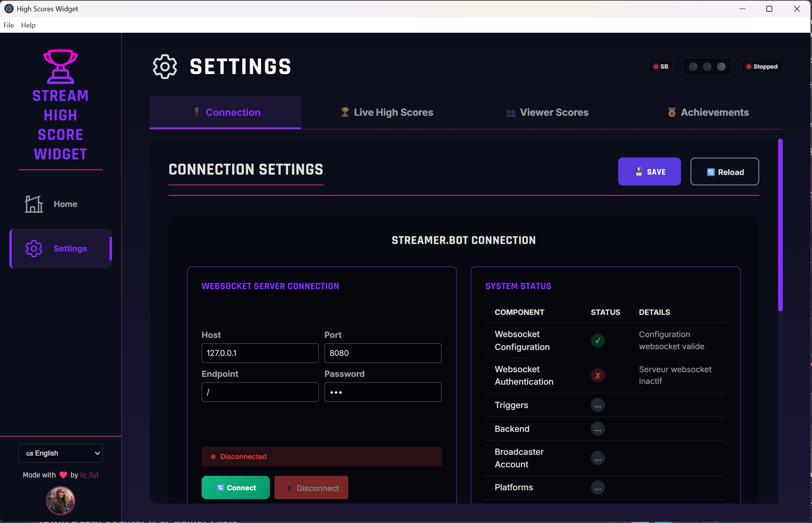Click the la_Syl author link

click(x=89, y=475)
